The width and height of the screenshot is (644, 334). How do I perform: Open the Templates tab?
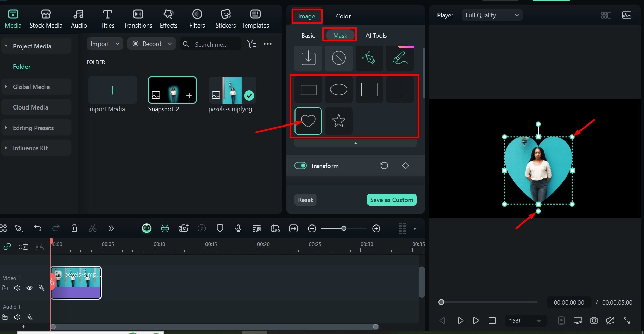[255, 19]
